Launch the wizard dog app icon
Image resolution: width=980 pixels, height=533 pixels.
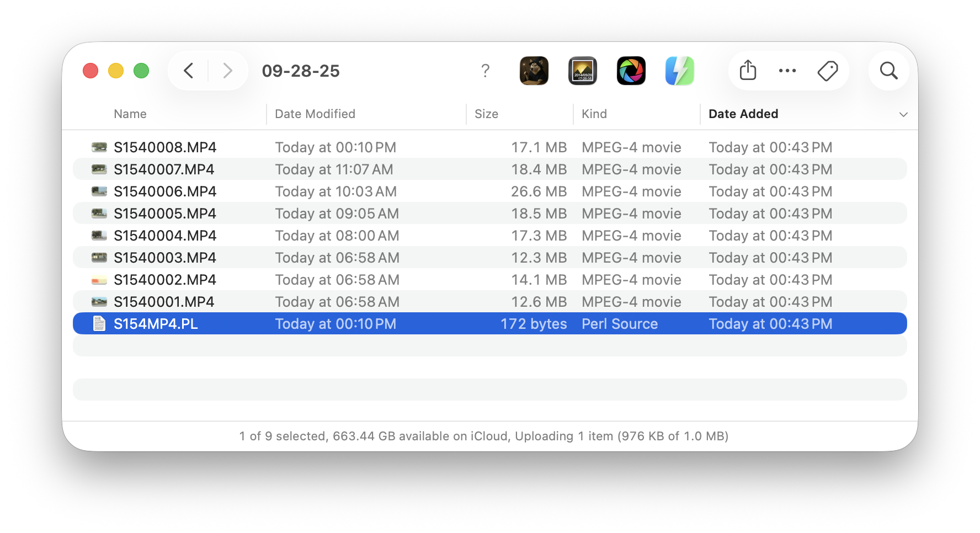tap(534, 71)
